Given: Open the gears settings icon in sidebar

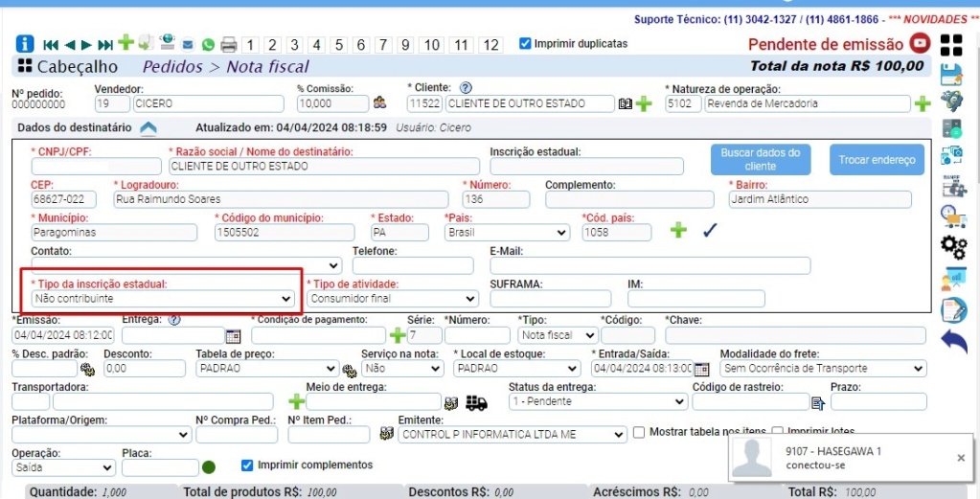Looking at the screenshot, I should click(x=953, y=247).
